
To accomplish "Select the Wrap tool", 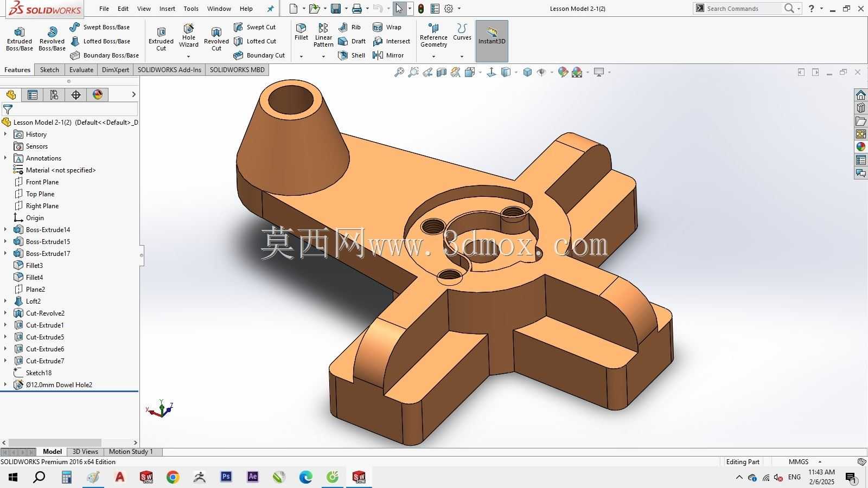I will [387, 27].
